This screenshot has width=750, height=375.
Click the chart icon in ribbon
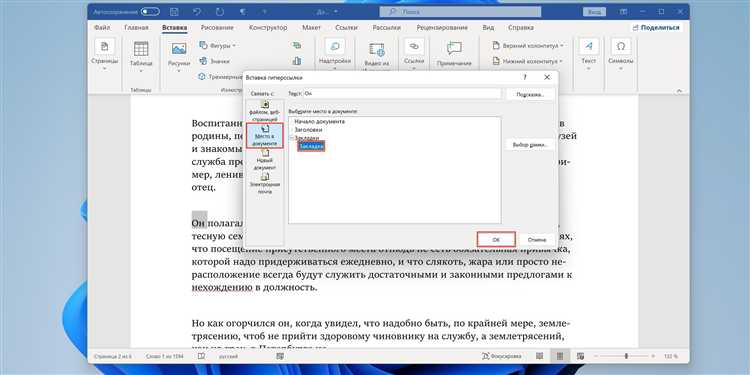tap(297, 61)
